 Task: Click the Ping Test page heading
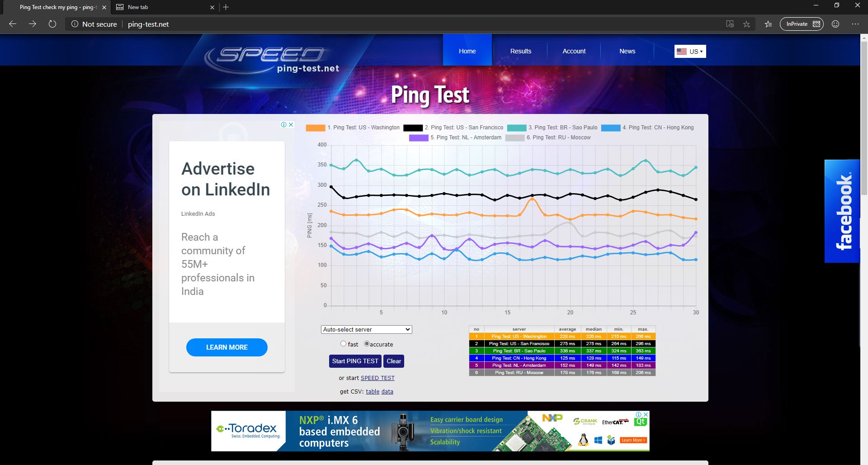point(430,95)
